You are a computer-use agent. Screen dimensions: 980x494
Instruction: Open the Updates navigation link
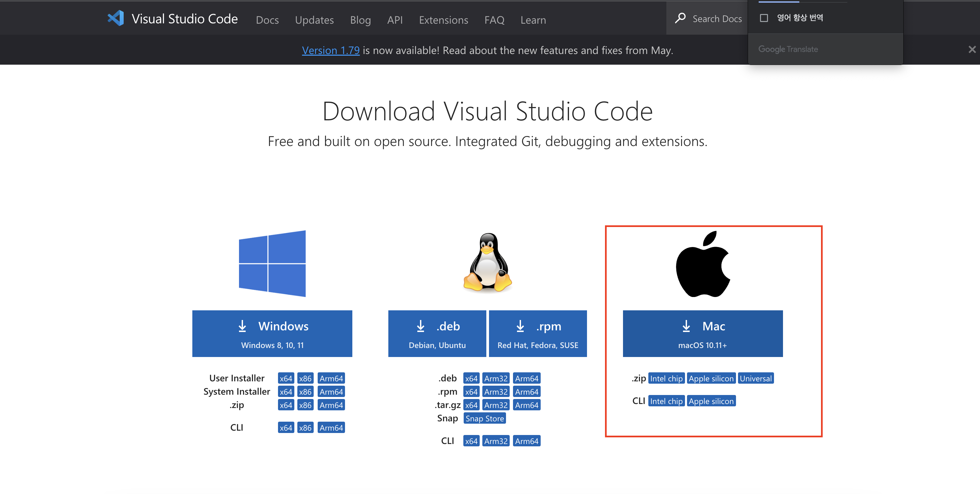coord(314,20)
